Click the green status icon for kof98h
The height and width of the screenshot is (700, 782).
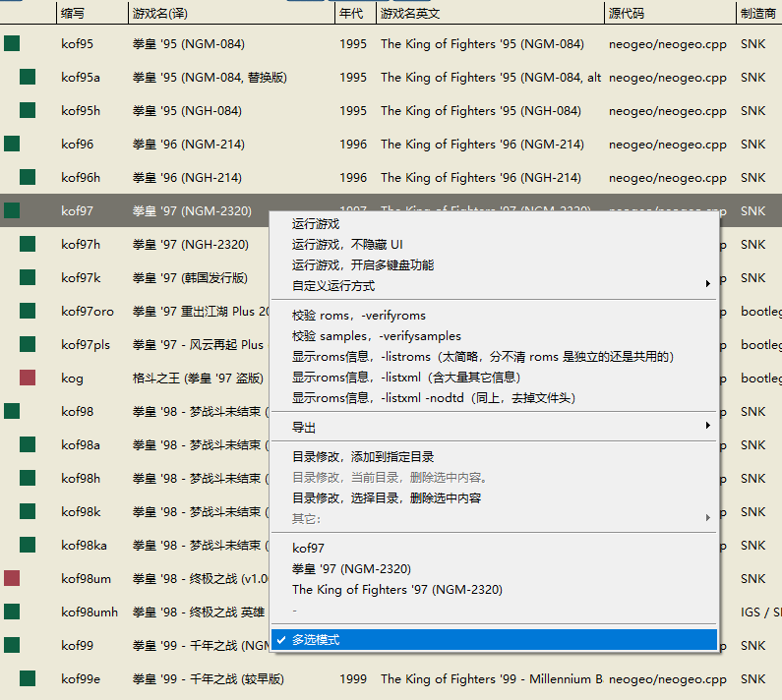coord(28,478)
